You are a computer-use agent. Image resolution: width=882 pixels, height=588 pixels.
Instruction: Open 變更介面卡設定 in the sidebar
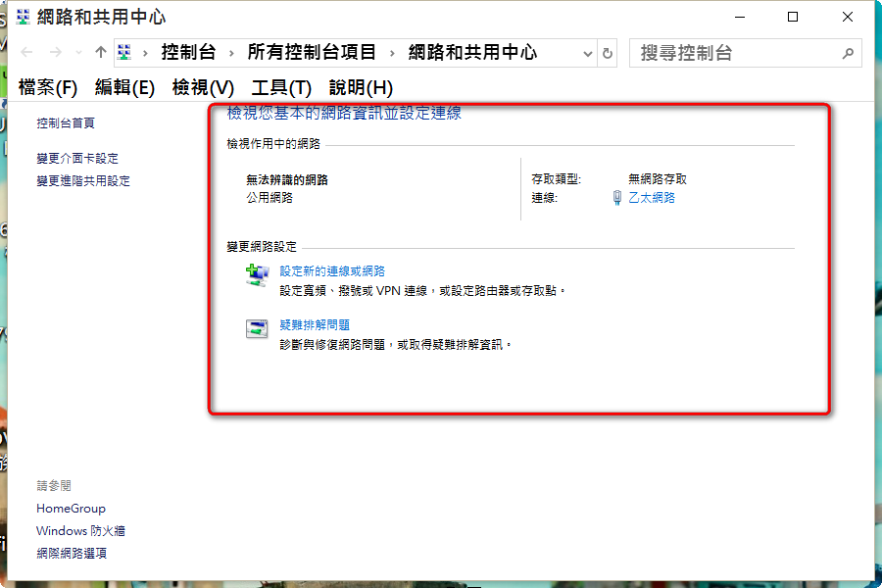pyautogui.click(x=77, y=159)
